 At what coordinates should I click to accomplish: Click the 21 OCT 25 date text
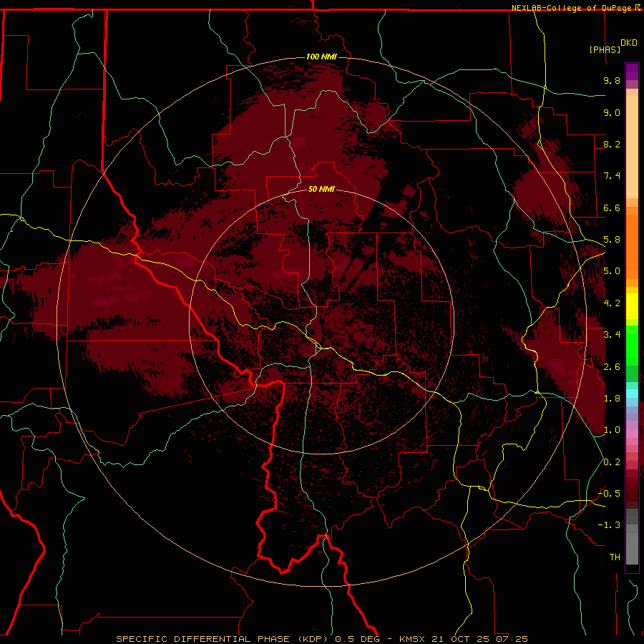tap(460, 639)
